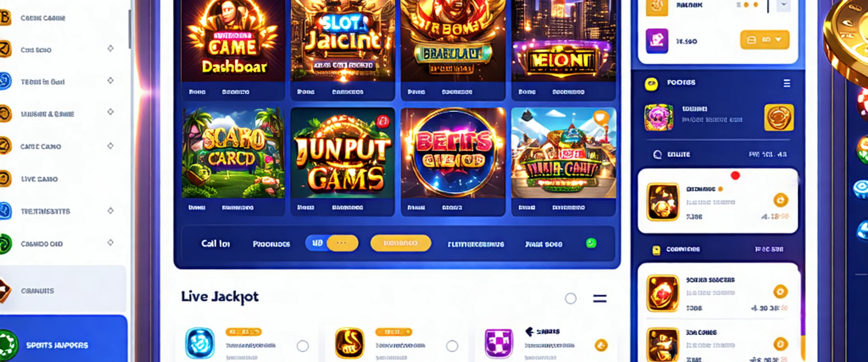Toggle the blue and yellow pill switch
The height and width of the screenshot is (362, 868).
pyautogui.click(x=332, y=243)
